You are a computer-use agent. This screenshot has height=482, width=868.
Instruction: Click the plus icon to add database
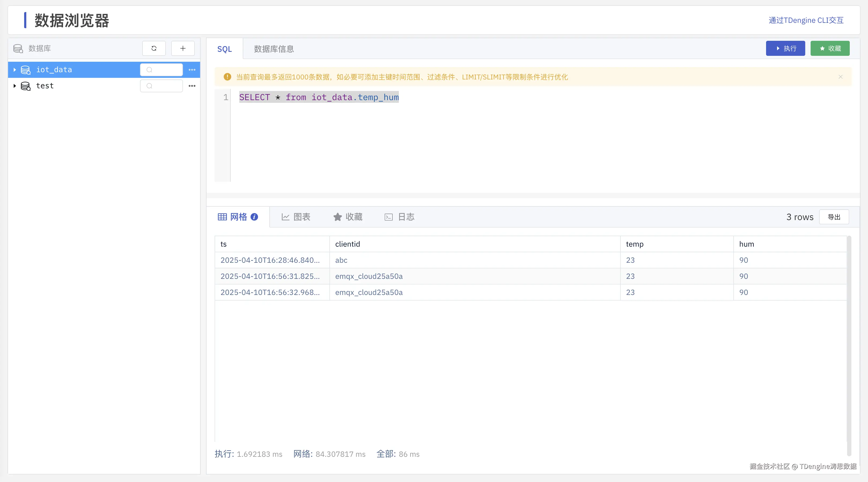183,48
